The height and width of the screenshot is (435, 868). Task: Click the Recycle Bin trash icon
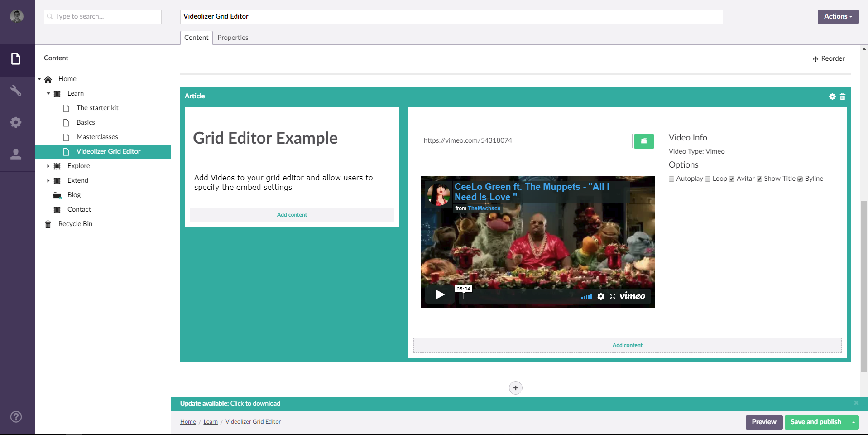(48, 224)
